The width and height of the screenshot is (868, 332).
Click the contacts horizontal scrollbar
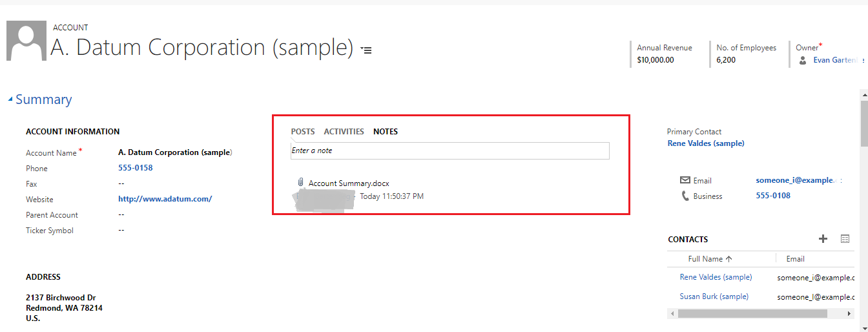752,313
